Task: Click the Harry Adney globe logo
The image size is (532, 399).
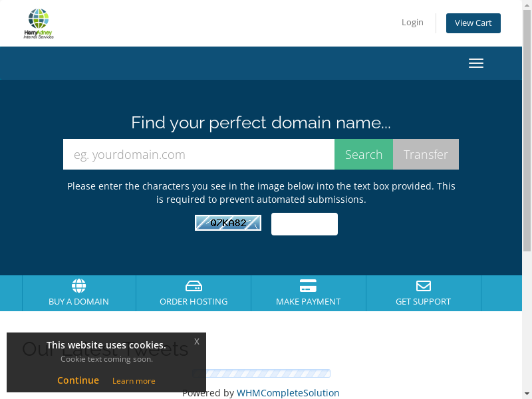Action: click(39, 23)
